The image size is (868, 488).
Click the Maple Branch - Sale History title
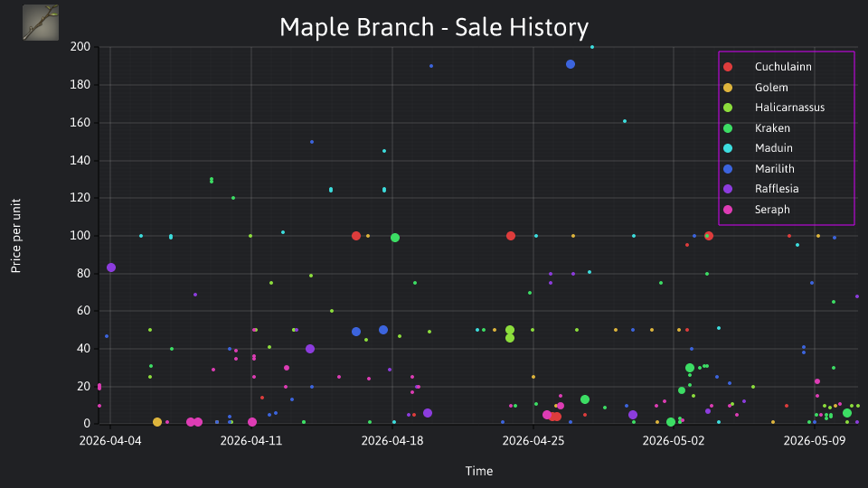(434, 27)
